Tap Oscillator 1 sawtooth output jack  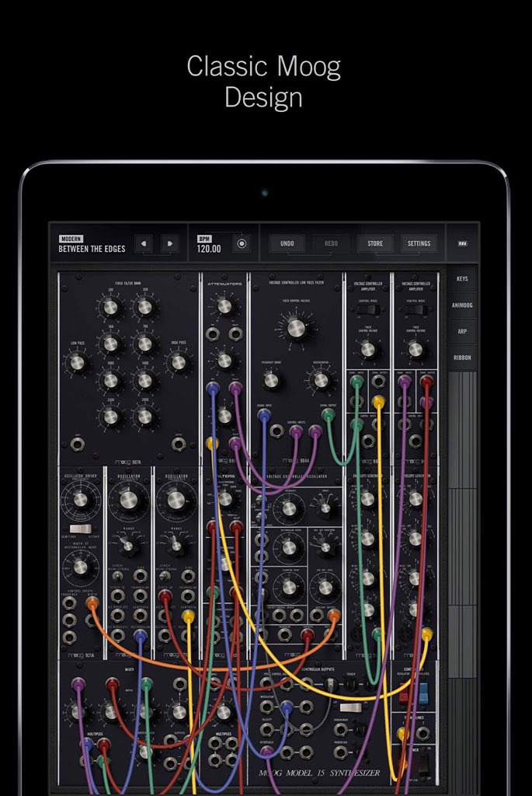point(141,616)
